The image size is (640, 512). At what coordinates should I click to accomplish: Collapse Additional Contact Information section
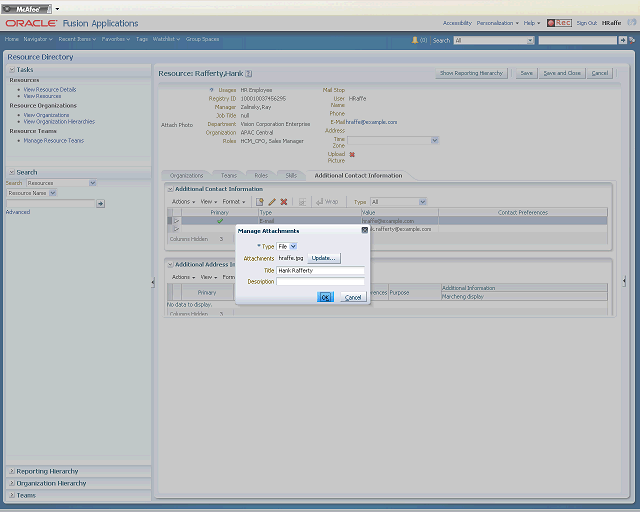[170, 189]
